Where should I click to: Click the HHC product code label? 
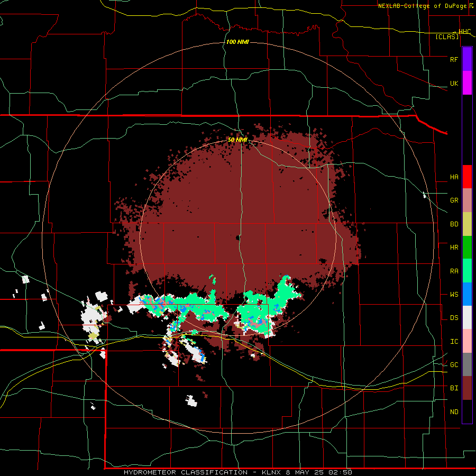point(464,32)
